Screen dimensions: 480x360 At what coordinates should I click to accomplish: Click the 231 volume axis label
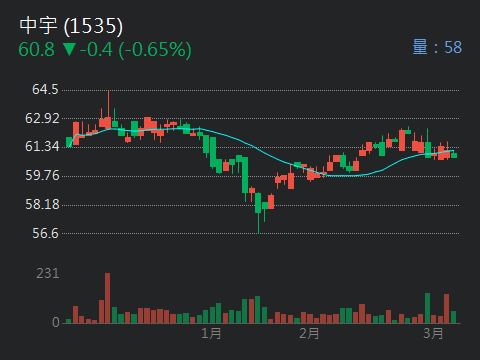[x=48, y=274]
